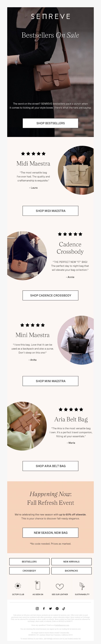Open the New Arrivals category

[71, 562]
